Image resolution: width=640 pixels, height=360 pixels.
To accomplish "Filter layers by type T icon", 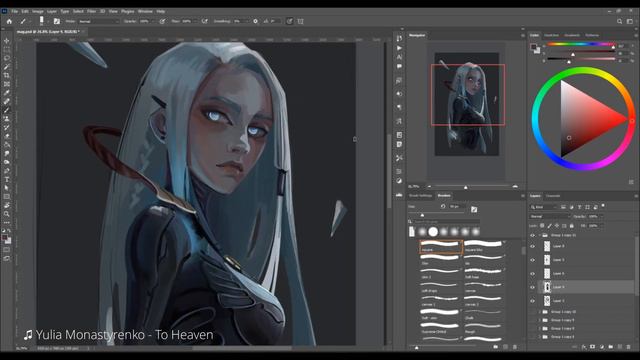I will (x=579, y=207).
